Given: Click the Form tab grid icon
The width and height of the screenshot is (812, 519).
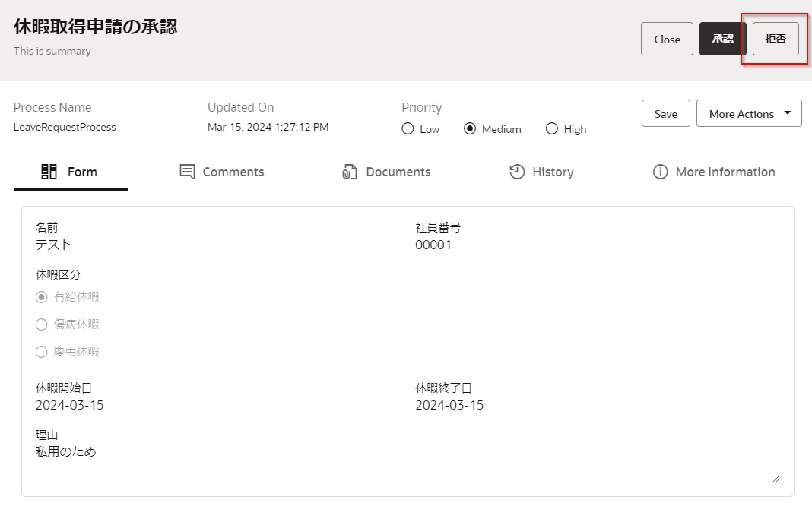Looking at the screenshot, I should 49,172.
